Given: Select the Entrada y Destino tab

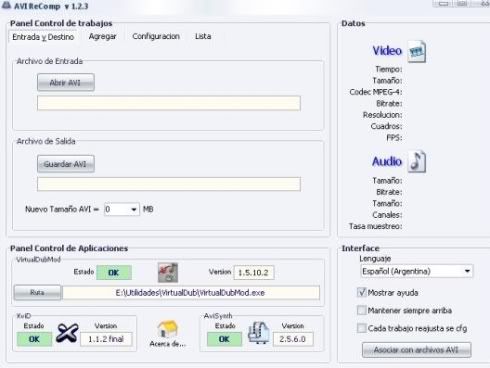Looking at the screenshot, I should point(43,37).
